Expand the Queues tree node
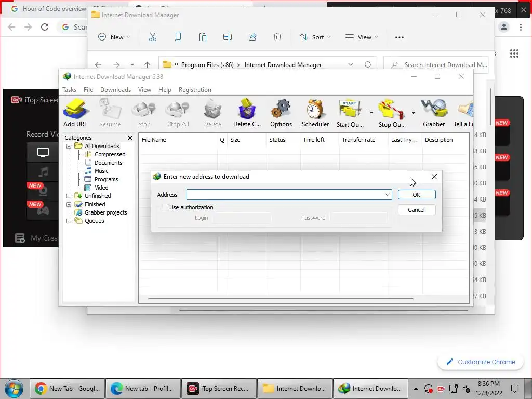This screenshot has width=532, height=399. pos(69,221)
